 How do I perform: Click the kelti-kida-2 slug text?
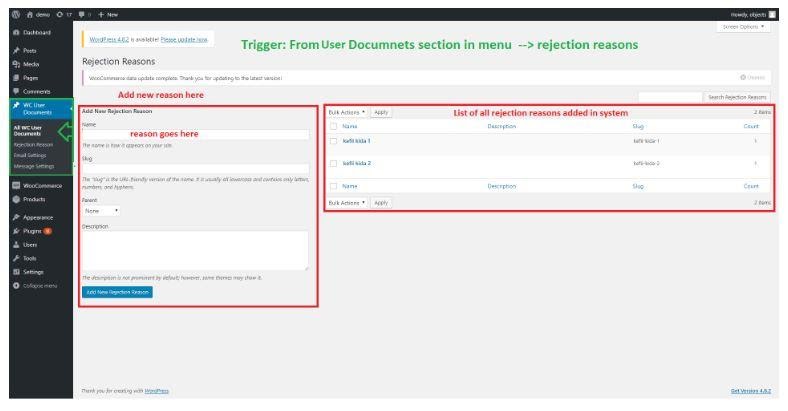click(646, 163)
